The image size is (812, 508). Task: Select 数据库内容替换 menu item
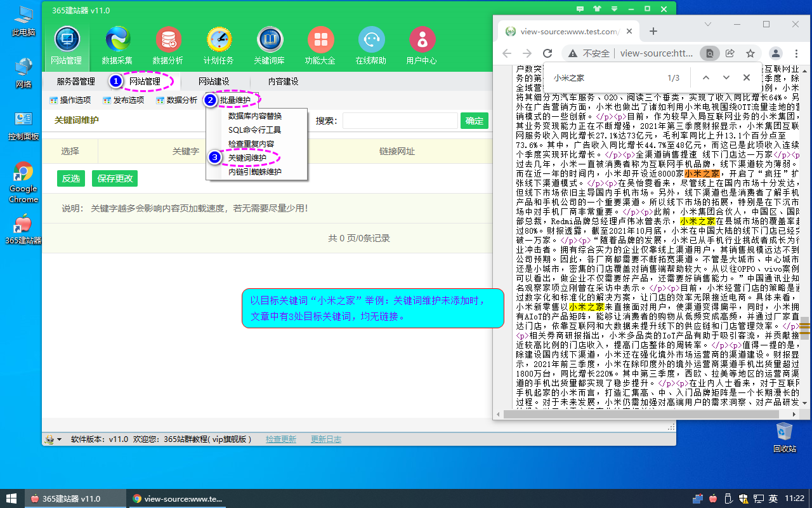point(255,116)
